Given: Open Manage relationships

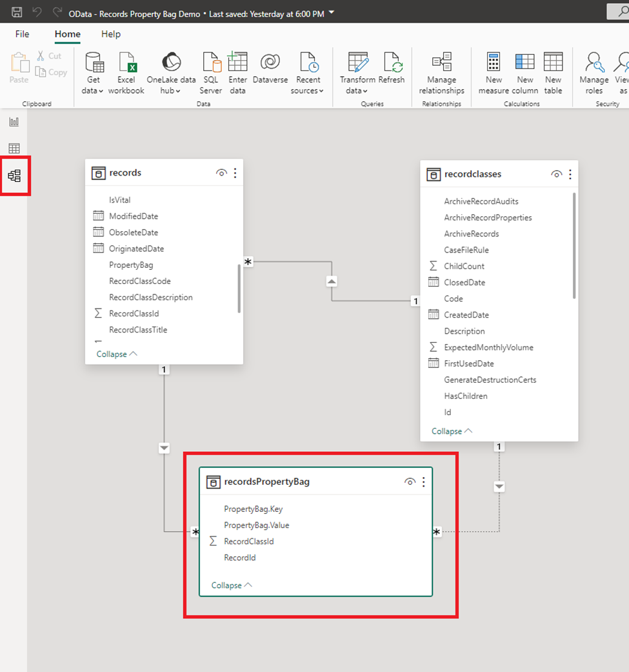Looking at the screenshot, I should [441, 73].
